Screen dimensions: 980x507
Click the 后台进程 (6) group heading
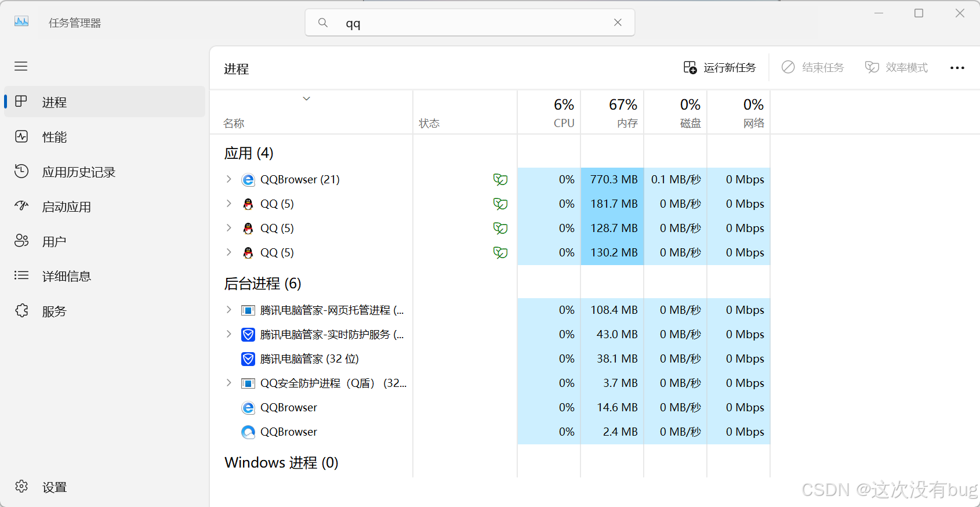[263, 284]
